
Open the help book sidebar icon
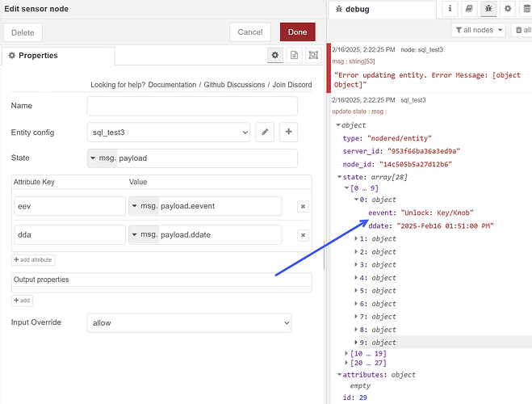469,9
